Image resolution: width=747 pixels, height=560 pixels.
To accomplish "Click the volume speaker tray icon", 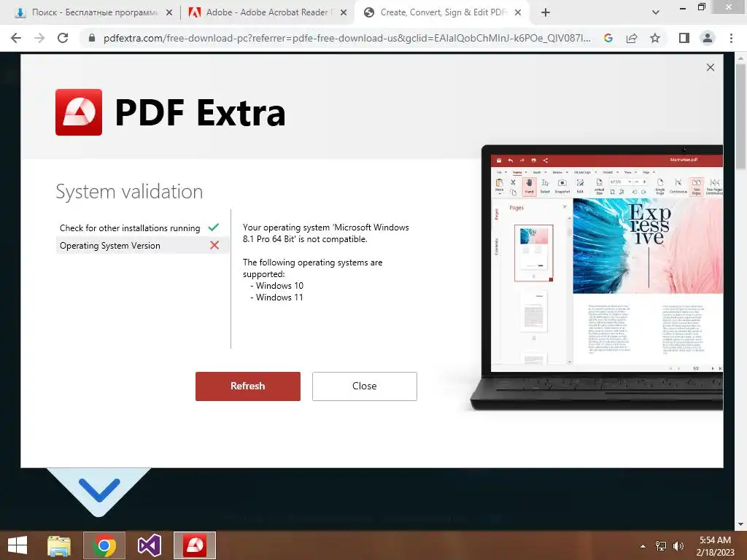I will [x=678, y=546].
